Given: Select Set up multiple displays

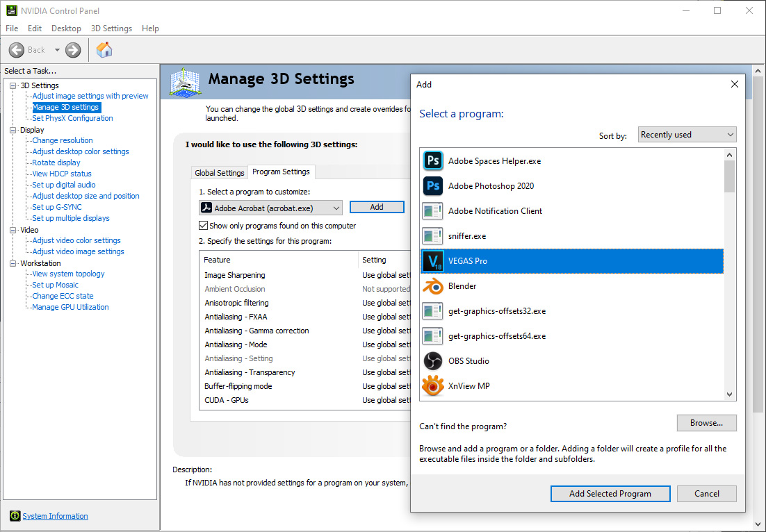Looking at the screenshot, I should point(71,218).
